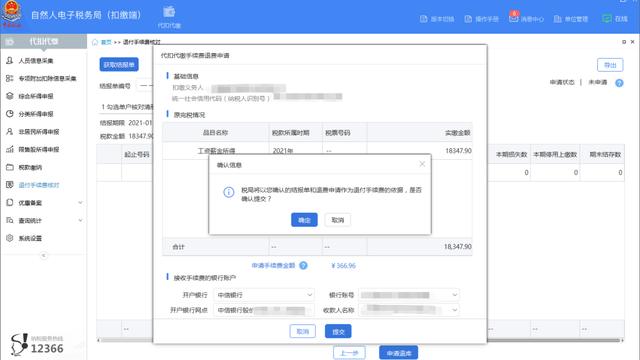This screenshot has height=360, width=640.
Task: Click the 确定 button in the confirmation dialog
Action: 304,220
